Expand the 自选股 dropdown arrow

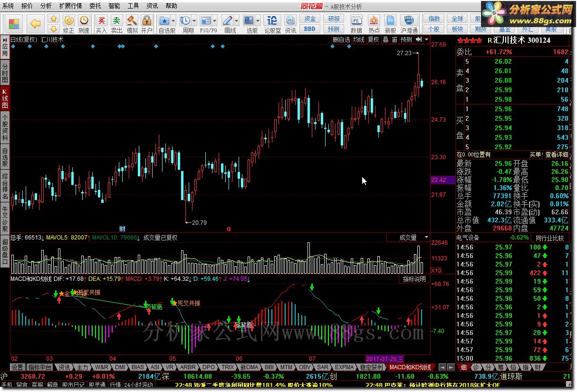(x=173, y=20)
